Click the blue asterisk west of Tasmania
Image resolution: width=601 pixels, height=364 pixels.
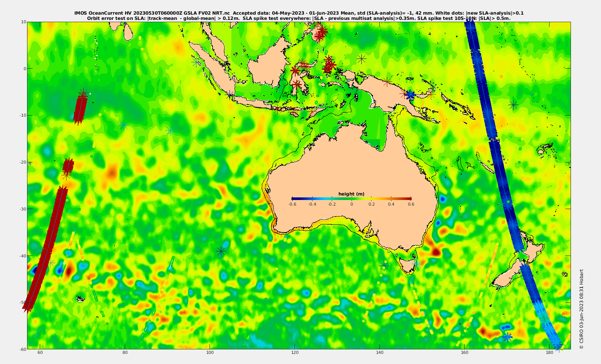(384, 266)
